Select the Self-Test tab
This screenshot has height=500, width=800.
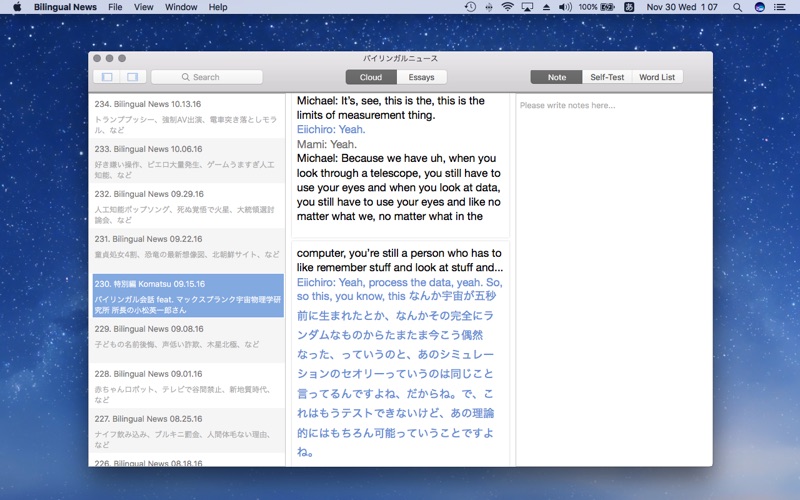click(607, 77)
